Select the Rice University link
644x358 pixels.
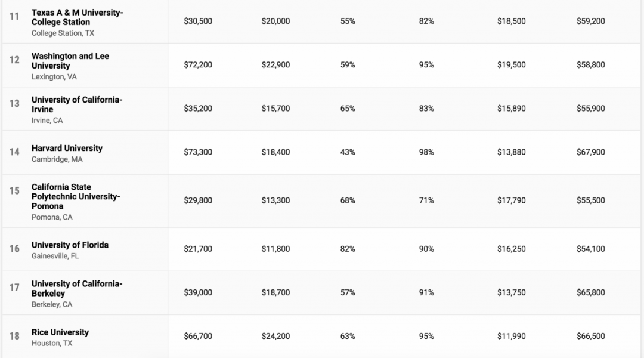tap(60, 332)
